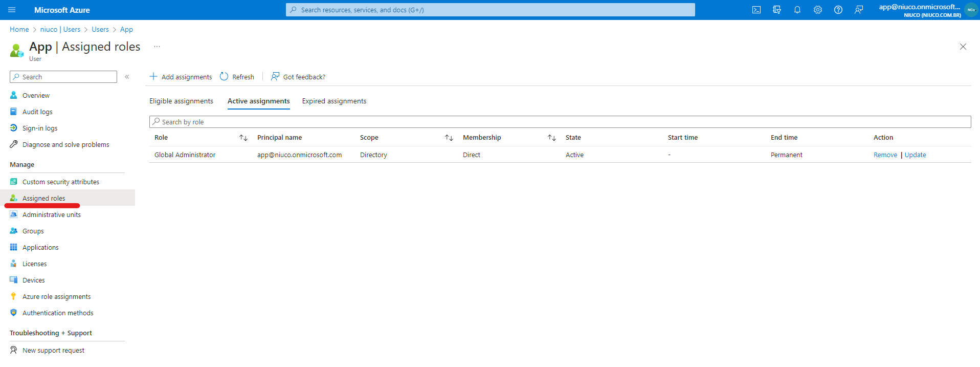Click the Licenses sidebar icon

click(14, 264)
